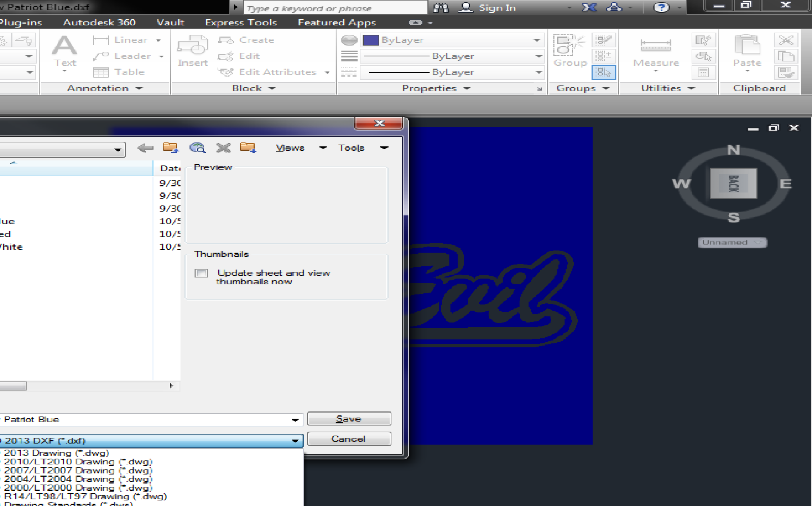Expand the Utilities panel
The height and width of the screenshot is (506, 812).
[668, 88]
